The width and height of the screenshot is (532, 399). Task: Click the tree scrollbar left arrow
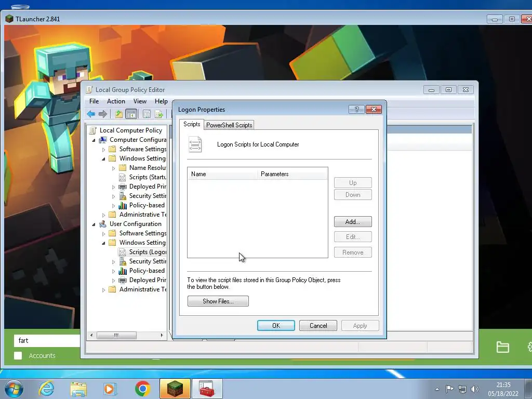coord(91,335)
